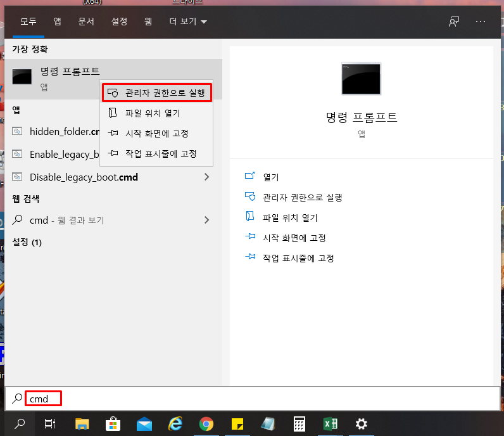Screen dimensions: 504x436
Task: Click 시작 화면에 고정 in preview pane
Action: [x=294, y=238]
